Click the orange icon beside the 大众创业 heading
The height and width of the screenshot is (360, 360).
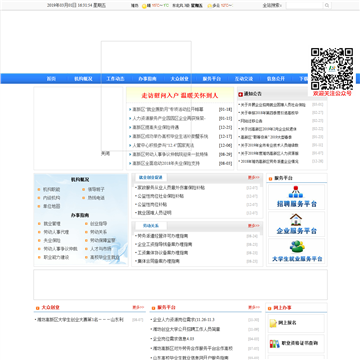pos(38,308)
